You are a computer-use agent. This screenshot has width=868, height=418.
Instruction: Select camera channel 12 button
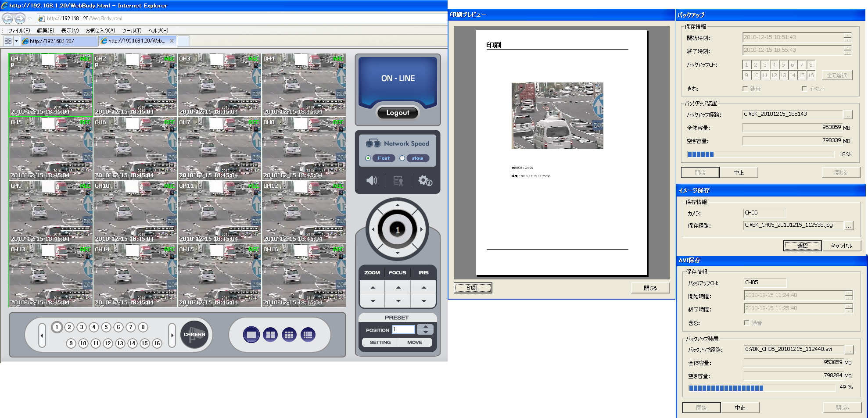click(x=108, y=343)
